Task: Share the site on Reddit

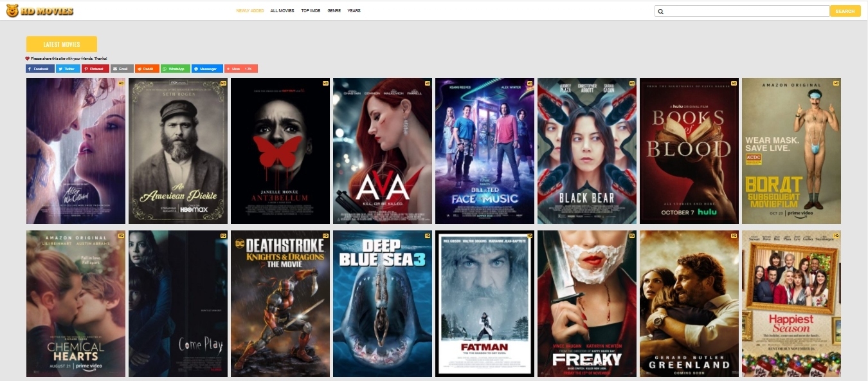Action: (x=147, y=68)
